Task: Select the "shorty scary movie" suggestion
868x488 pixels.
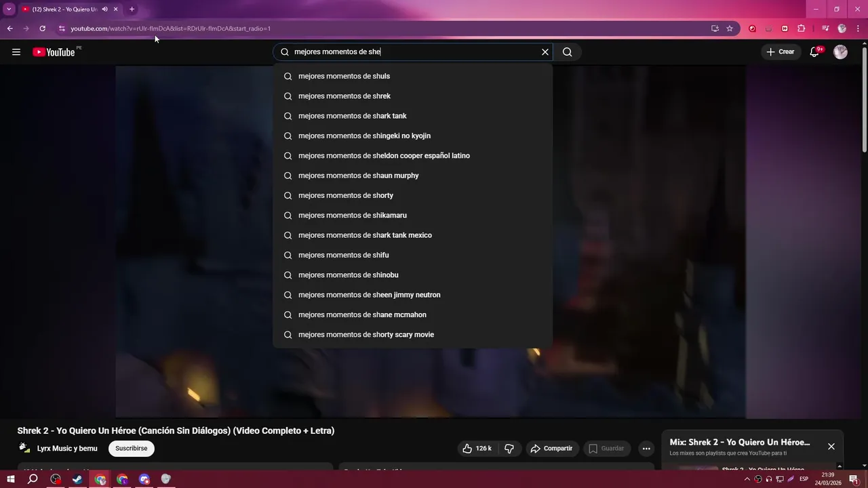Action: coord(412,335)
